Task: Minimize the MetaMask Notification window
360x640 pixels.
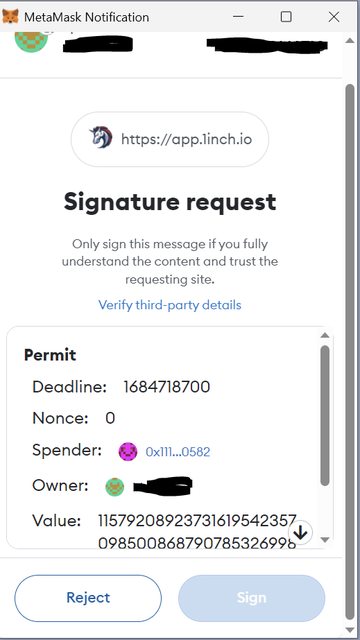Action: click(x=238, y=17)
